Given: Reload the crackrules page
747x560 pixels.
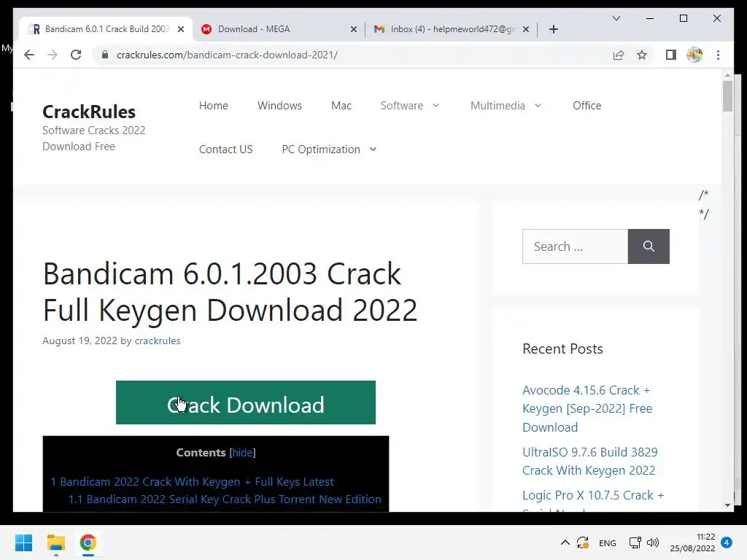Looking at the screenshot, I should [x=76, y=55].
